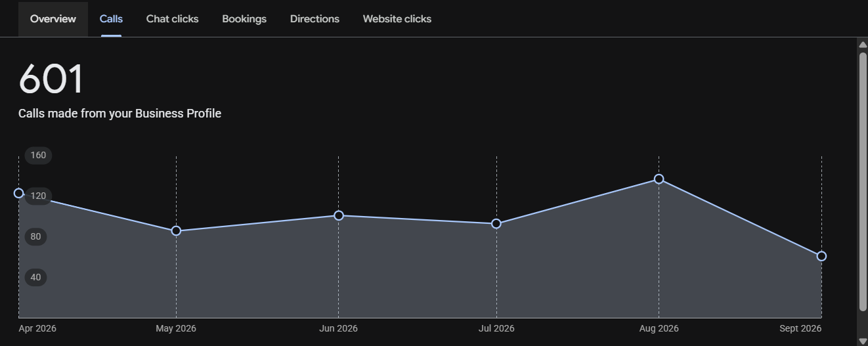Click the 601 total calls number
Screen dimensions: 868x346
[x=51, y=79]
